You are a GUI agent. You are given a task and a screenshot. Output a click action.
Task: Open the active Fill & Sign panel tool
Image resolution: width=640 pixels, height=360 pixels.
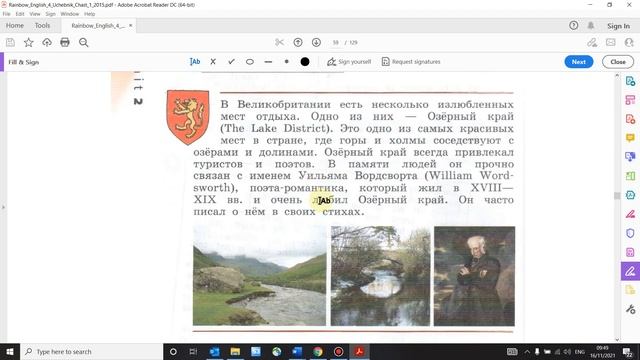point(630,271)
